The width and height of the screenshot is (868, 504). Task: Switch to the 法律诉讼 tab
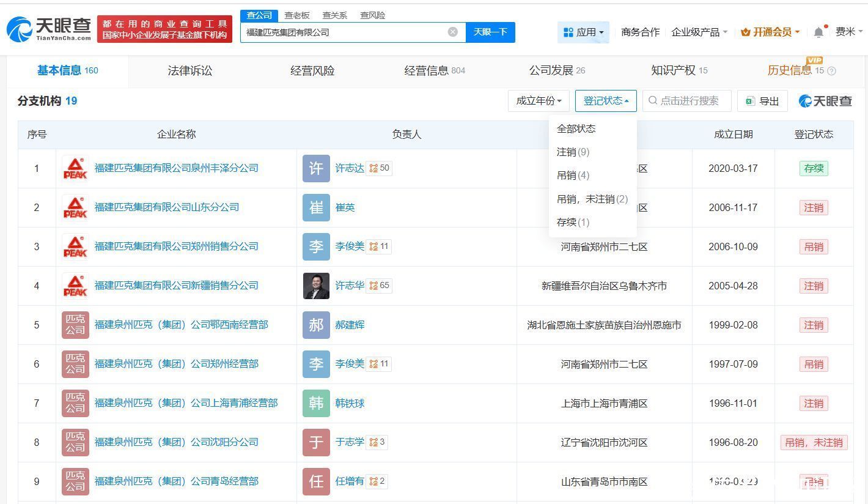(190, 71)
